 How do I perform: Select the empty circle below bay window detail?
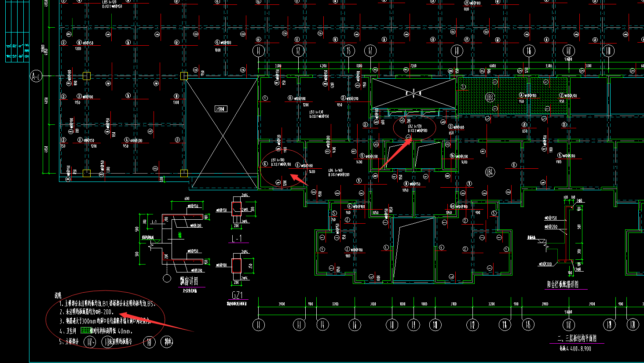pos(167,278)
